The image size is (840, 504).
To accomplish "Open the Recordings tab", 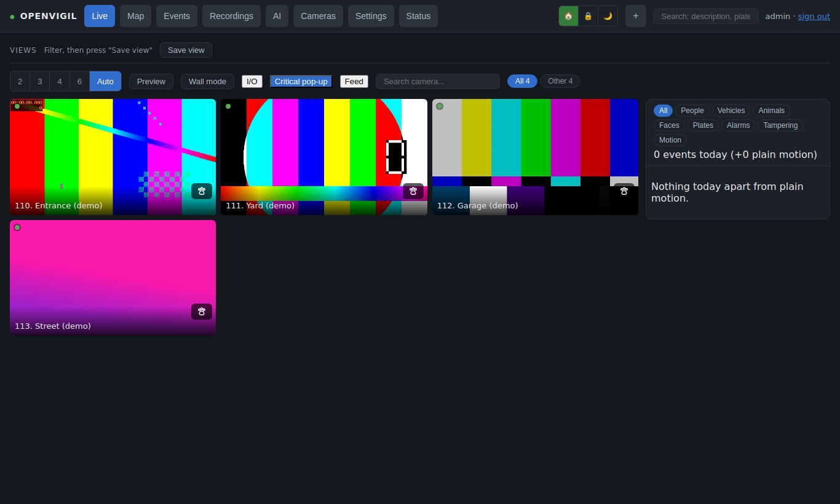I will coord(231,16).
